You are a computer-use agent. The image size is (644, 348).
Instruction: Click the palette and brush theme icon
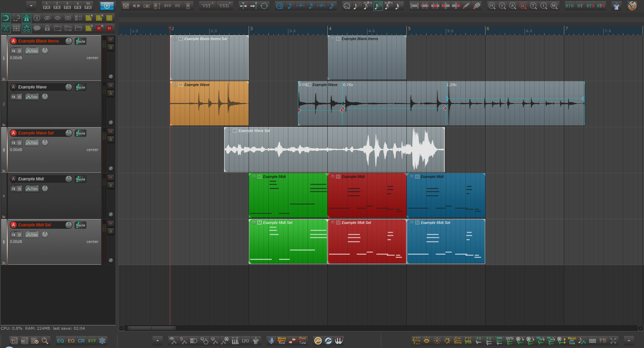[632, 6]
